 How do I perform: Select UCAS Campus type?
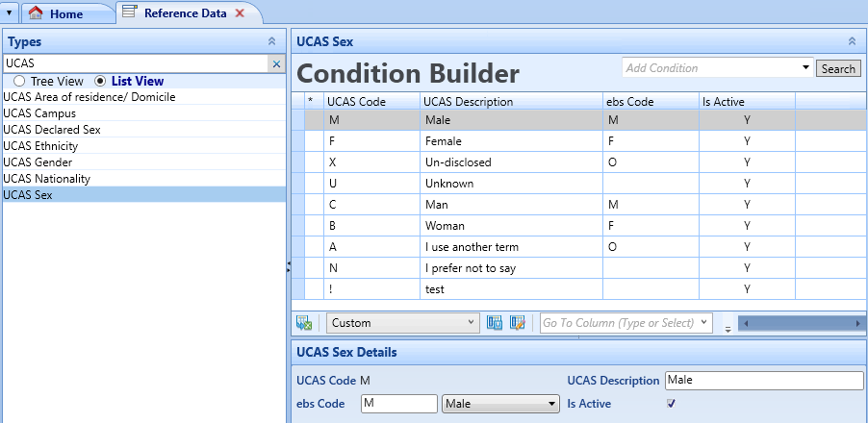[144, 113]
